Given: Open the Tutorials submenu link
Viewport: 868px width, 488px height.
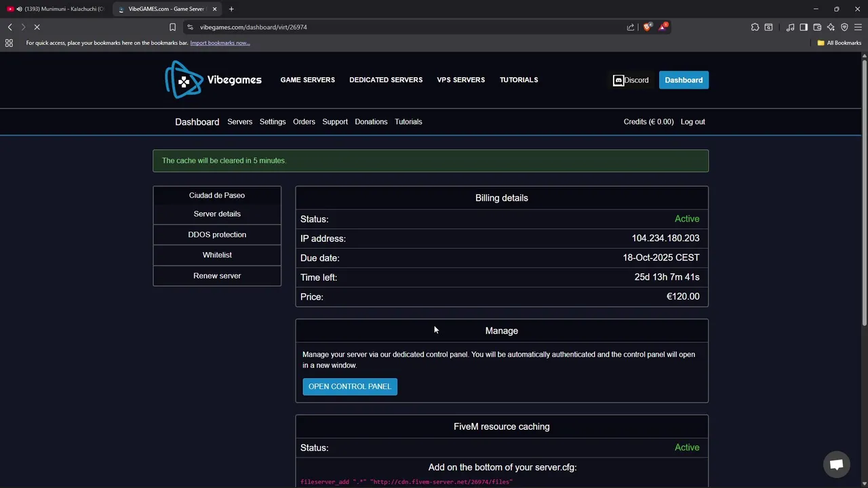Looking at the screenshot, I should [408, 122].
